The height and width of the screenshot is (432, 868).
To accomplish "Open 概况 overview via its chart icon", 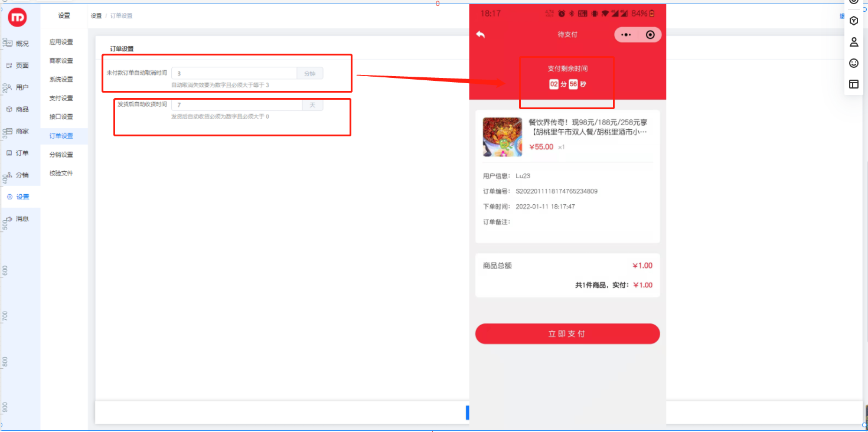I will [9, 44].
